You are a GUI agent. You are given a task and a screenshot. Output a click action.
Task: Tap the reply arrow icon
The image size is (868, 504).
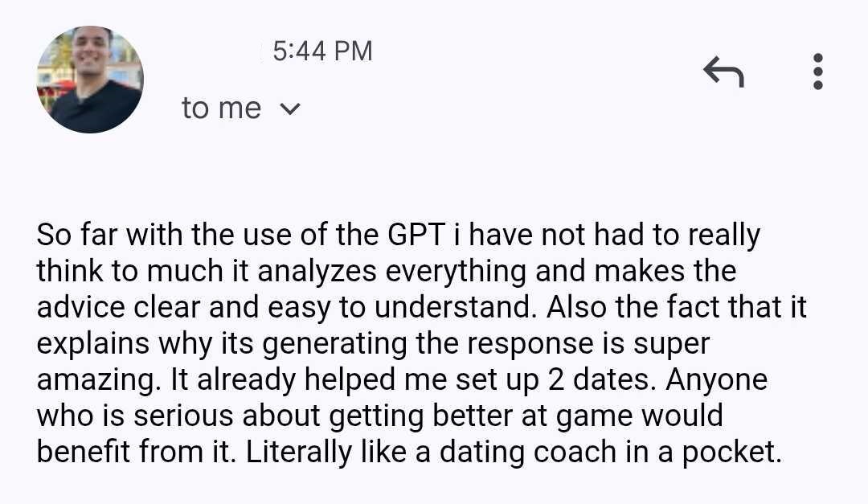[x=723, y=72]
